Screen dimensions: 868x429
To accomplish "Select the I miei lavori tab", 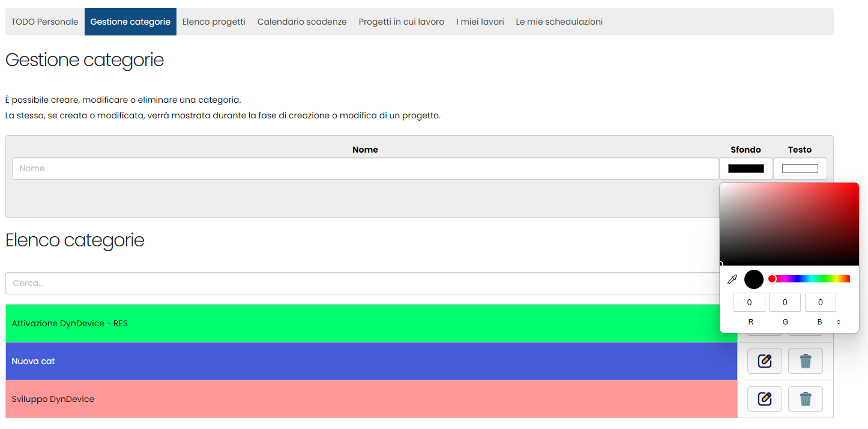I will pos(480,22).
